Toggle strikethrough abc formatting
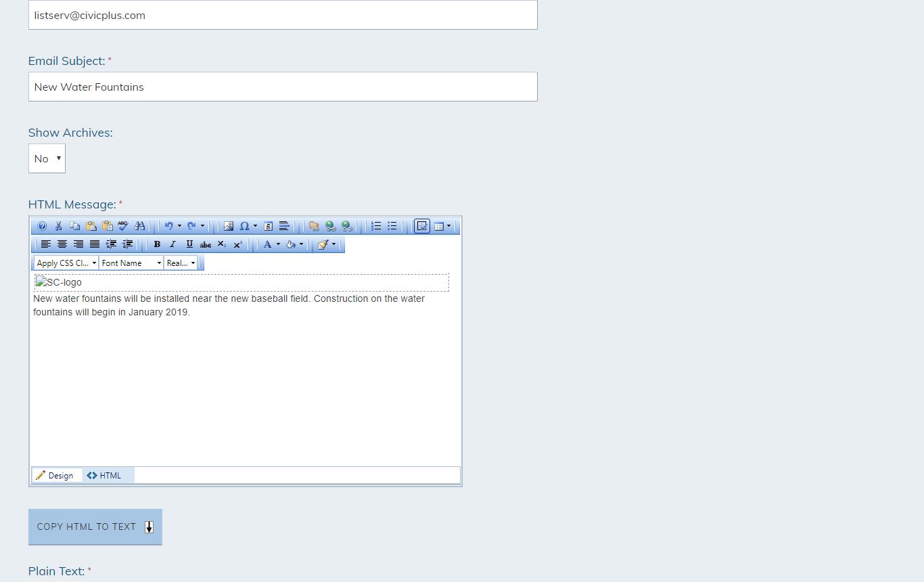Image resolution: width=924 pixels, height=582 pixels. pos(206,244)
